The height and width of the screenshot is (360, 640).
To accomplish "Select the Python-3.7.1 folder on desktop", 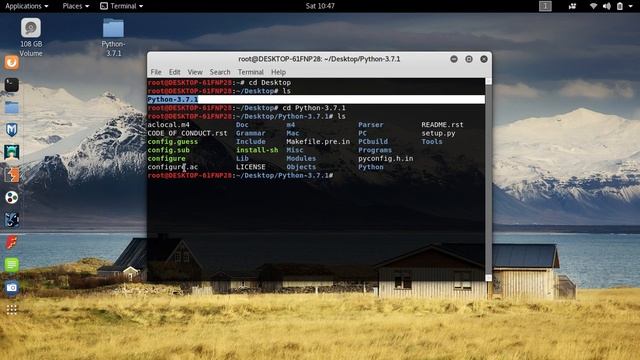I will [x=113, y=37].
